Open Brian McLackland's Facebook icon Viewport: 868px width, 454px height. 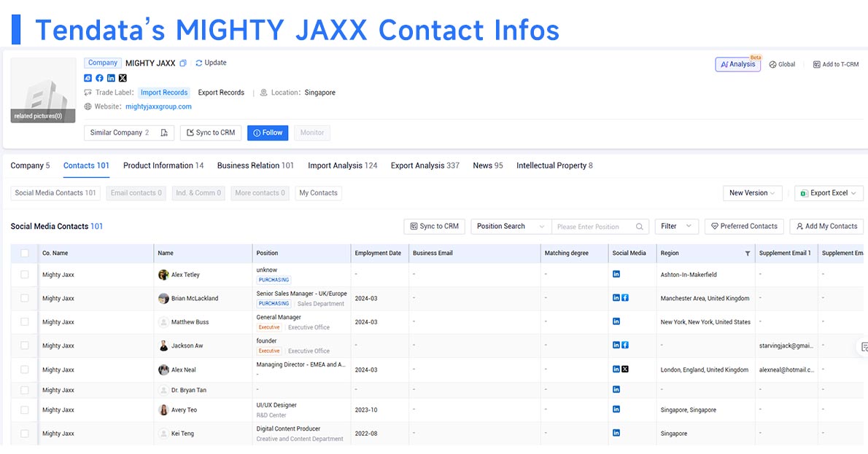625,297
